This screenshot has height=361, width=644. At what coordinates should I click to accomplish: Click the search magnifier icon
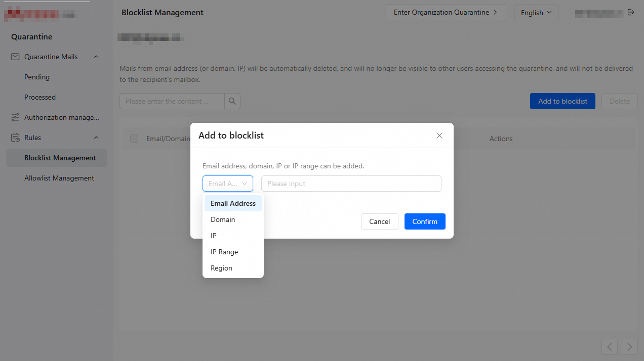click(x=232, y=101)
